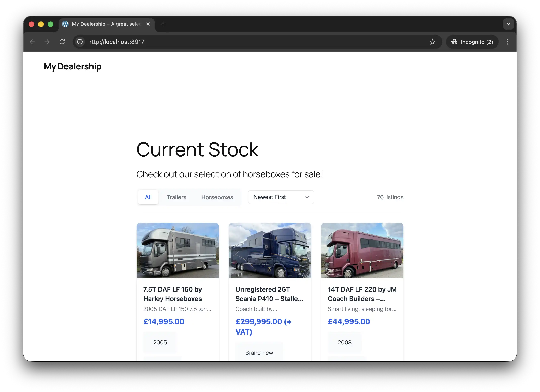The image size is (540, 392).
Task: Switch to the Horseboxes filter
Action: 217,197
